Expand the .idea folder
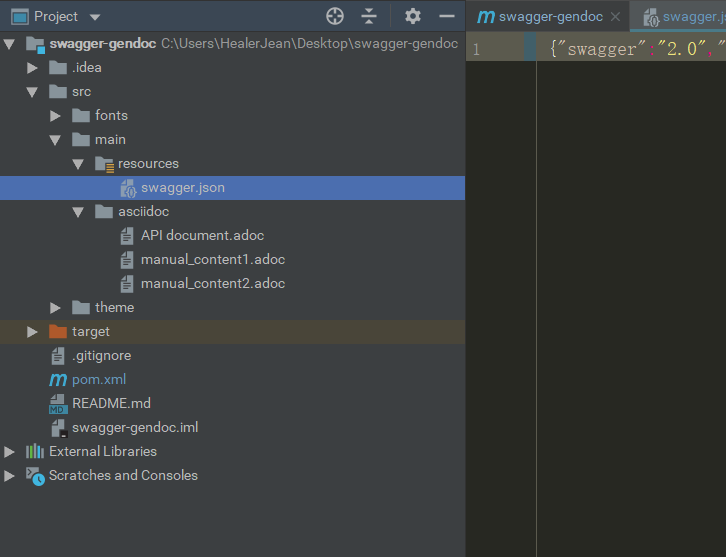The width and height of the screenshot is (726, 557). coord(32,68)
